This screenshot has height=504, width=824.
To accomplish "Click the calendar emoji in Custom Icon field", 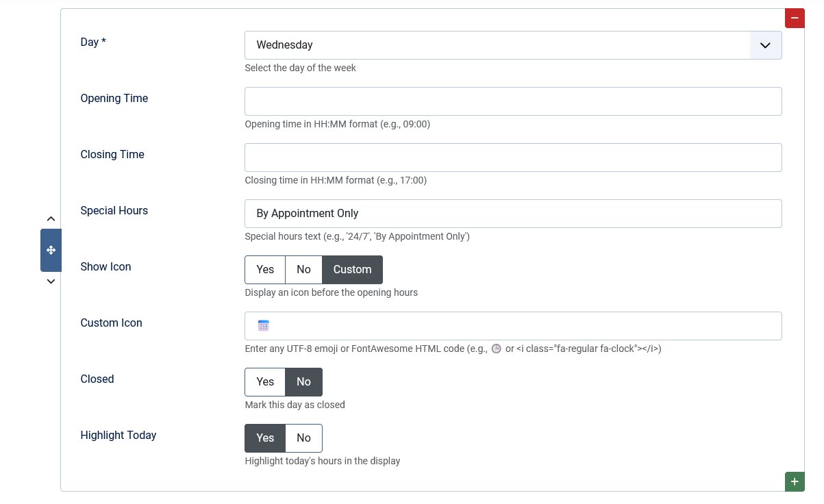I will pyautogui.click(x=264, y=326).
